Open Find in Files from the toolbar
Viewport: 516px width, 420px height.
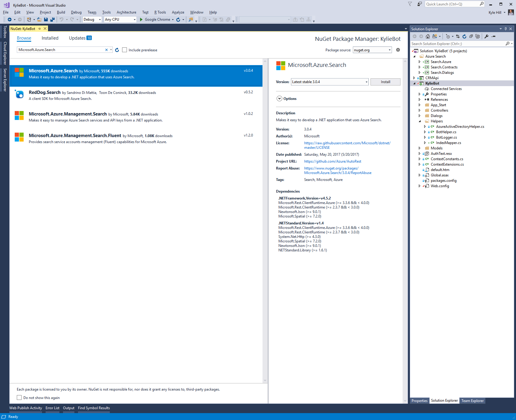[191, 19]
